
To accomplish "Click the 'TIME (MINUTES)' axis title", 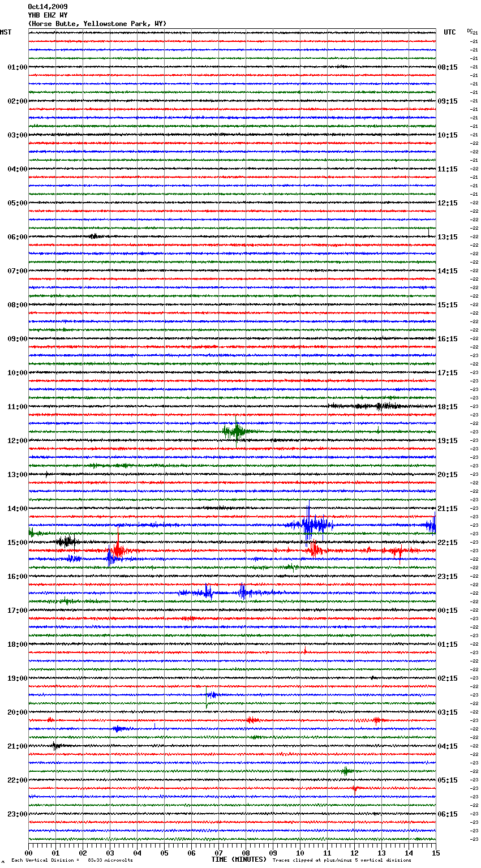I will tap(239, 860).
